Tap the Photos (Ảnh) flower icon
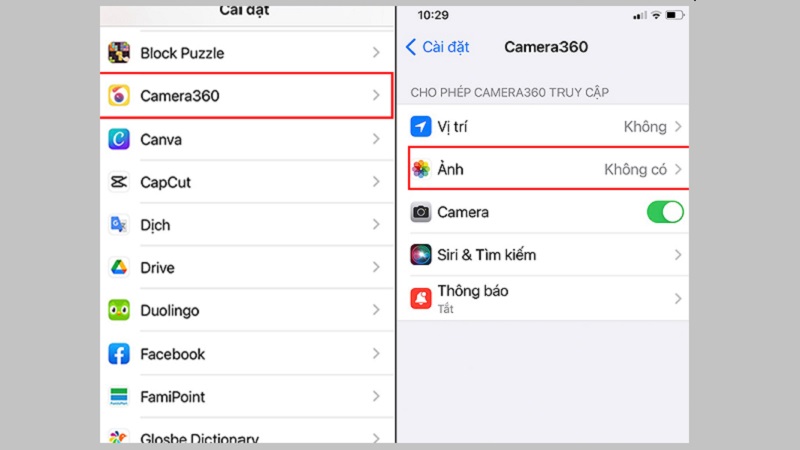Viewport: 800px width, 450px height. click(x=421, y=170)
